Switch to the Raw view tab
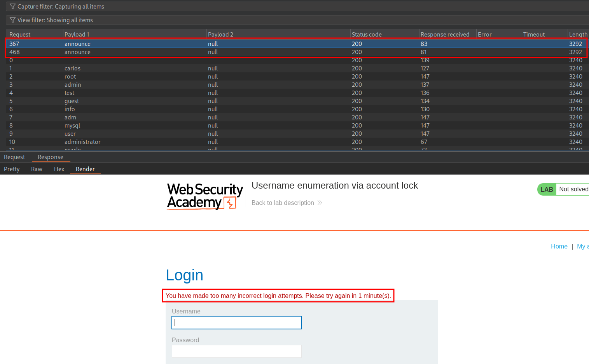 point(37,169)
